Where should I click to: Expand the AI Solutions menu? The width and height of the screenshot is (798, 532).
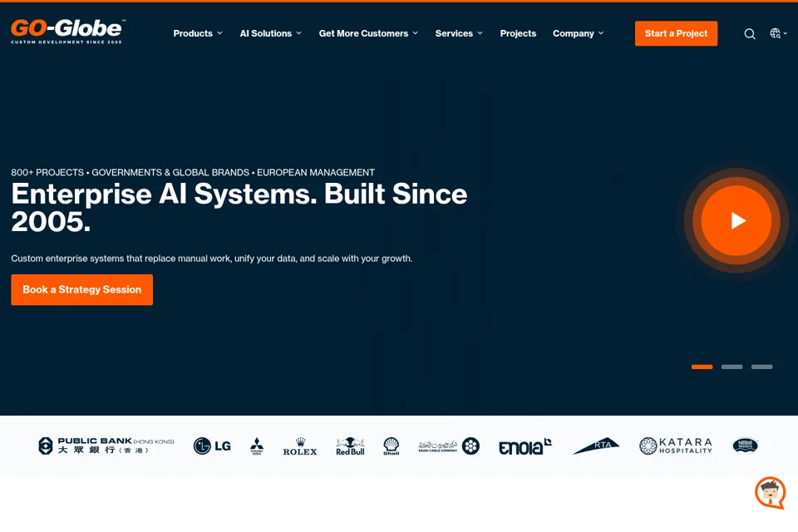pyautogui.click(x=270, y=33)
